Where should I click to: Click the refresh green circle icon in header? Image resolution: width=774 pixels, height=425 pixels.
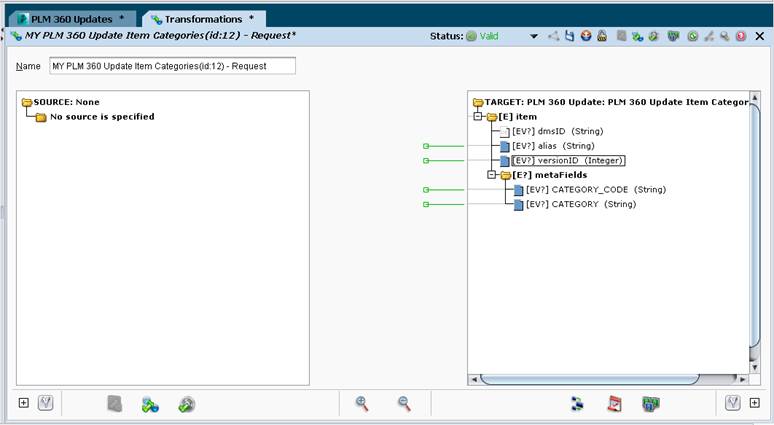pyautogui.click(x=693, y=36)
